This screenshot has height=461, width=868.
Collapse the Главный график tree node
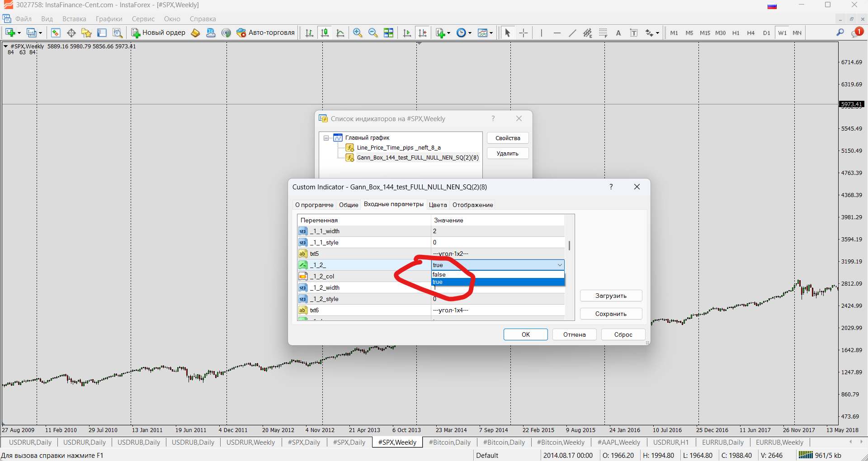coord(326,138)
